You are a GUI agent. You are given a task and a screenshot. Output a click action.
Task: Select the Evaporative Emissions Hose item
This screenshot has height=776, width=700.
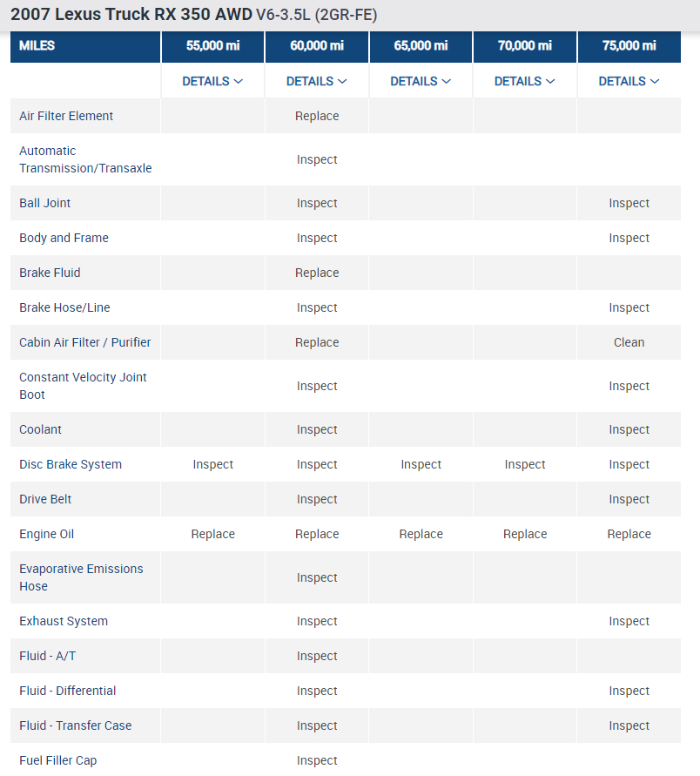[81, 577]
